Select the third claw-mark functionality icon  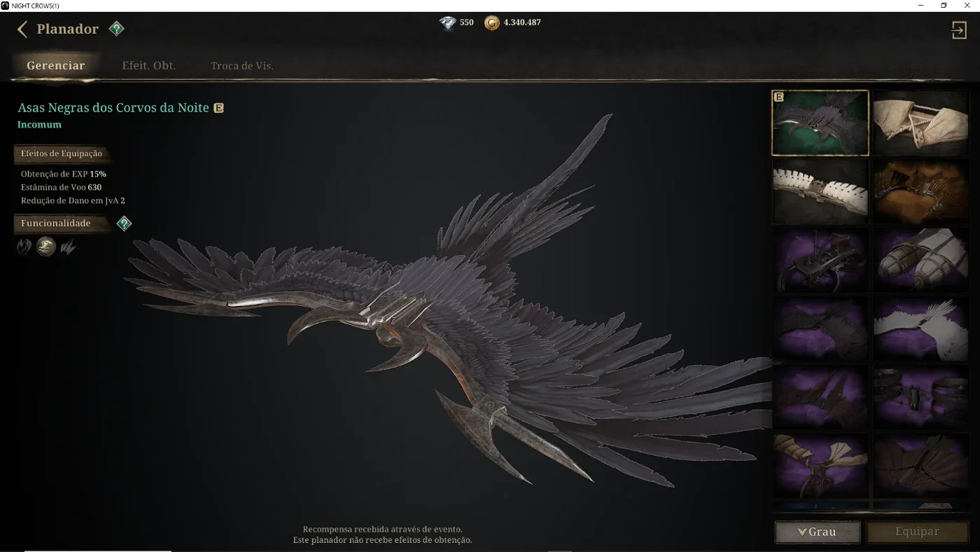point(68,247)
